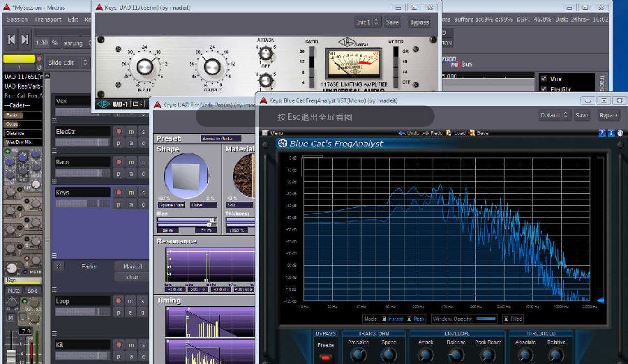Open the Init 1 preset dropdown in 1176SE window
This screenshot has height=364, width=628.
(367, 22)
